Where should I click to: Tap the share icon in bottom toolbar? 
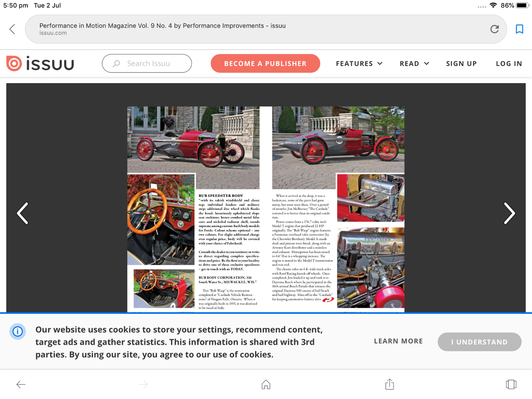389,384
